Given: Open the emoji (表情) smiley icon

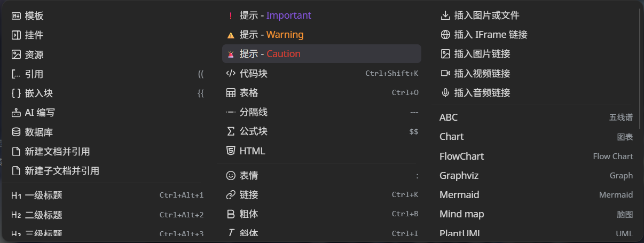Looking at the screenshot, I should [231, 175].
